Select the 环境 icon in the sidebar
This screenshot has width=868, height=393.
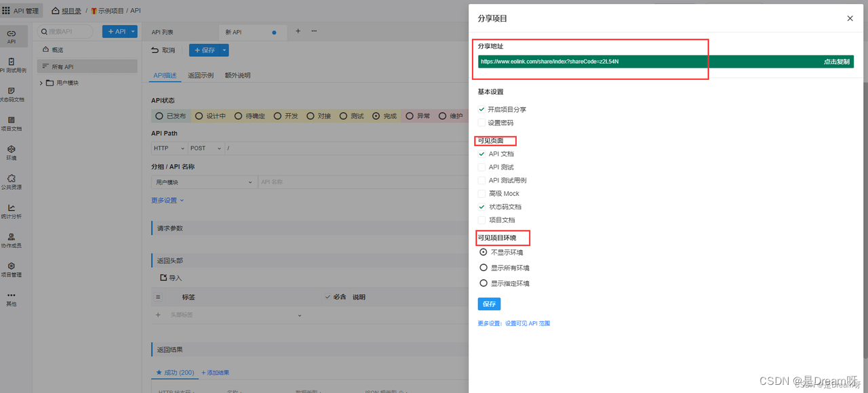[x=12, y=152]
